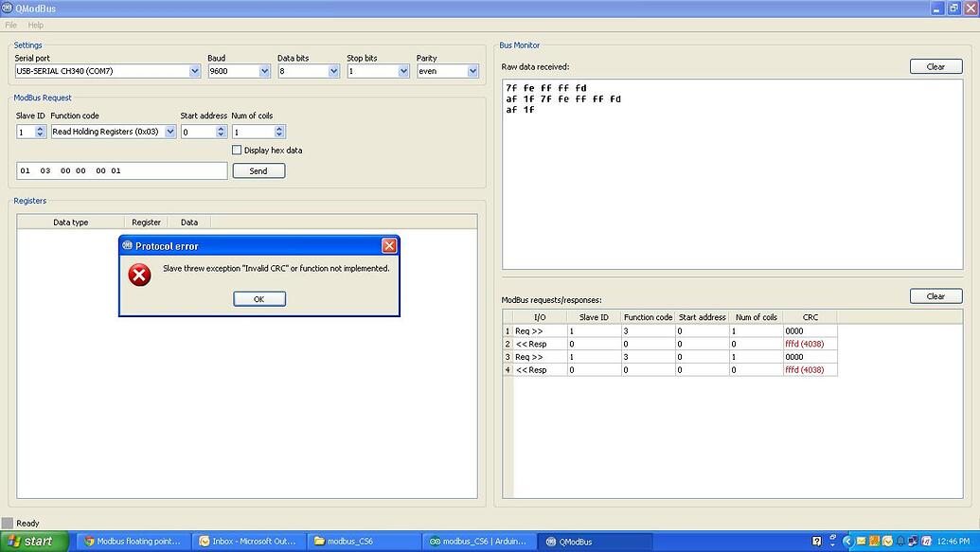Increase Slave ID with the up stepper
The width and height of the screenshot is (980, 552).
coord(38,128)
